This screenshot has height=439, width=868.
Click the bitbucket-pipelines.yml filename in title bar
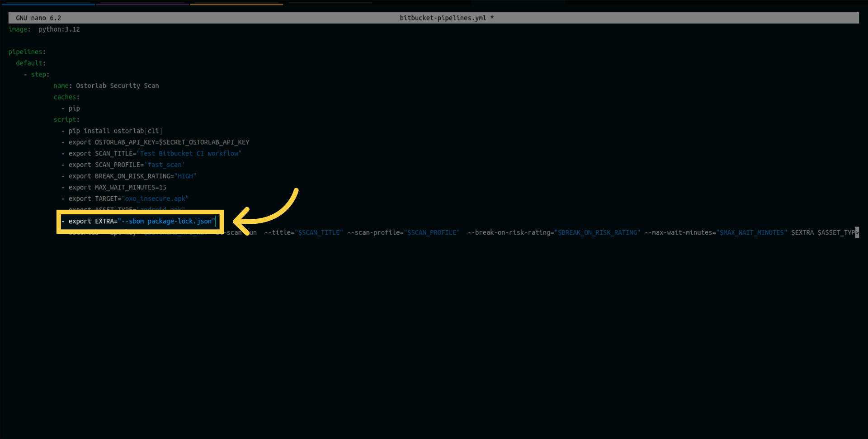pos(443,18)
